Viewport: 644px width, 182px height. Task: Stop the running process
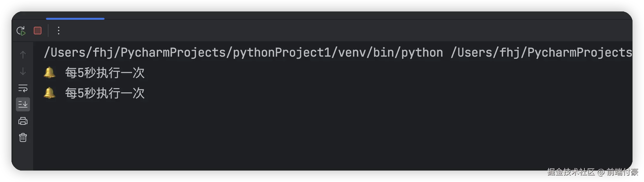[x=38, y=31]
